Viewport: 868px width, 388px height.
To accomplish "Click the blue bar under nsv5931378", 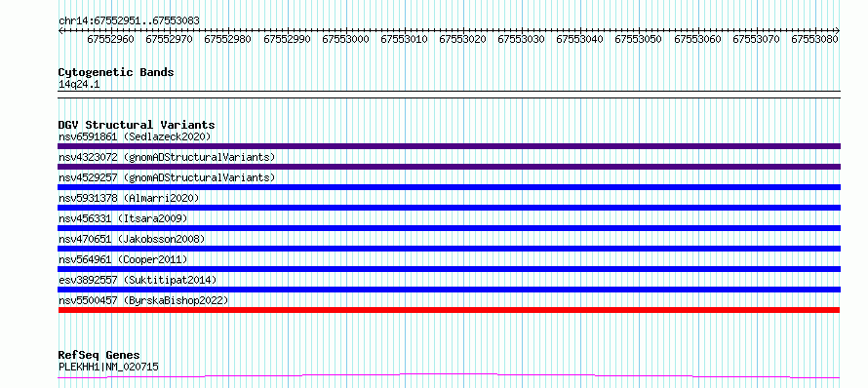I will 449,208.
